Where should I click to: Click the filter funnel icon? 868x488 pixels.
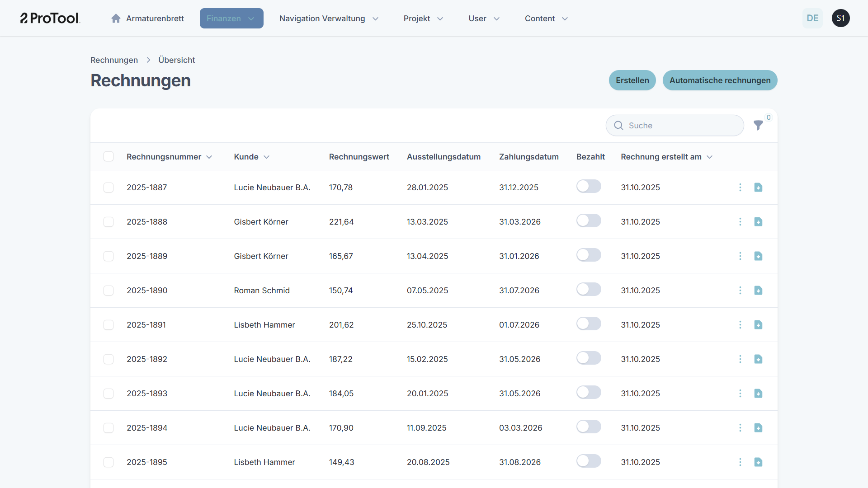(x=758, y=126)
